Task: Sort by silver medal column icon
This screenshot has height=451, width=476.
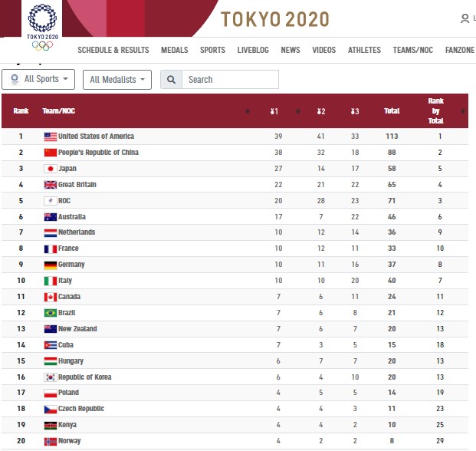Action: (x=321, y=111)
